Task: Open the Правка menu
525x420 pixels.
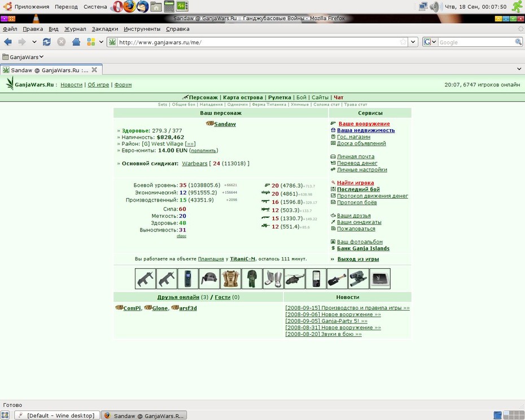Action: (x=33, y=29)
